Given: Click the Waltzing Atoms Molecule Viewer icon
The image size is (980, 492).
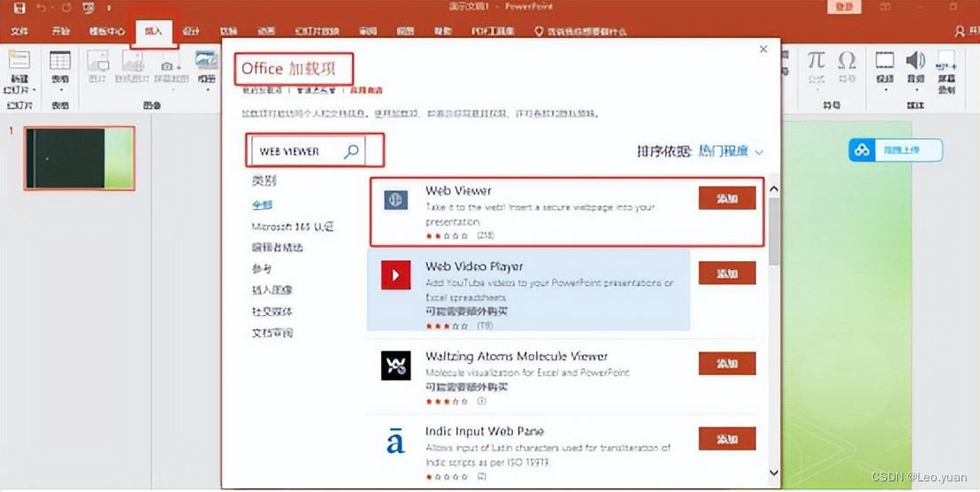Looking at the screenshot, I should click(395, 365).
